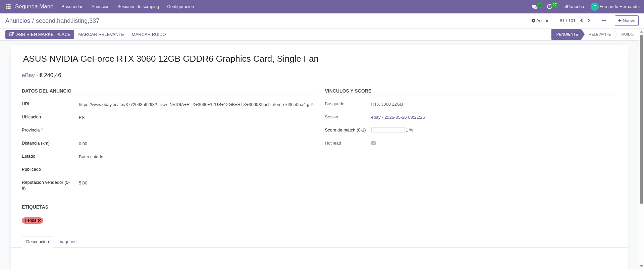Screen dimensions: 644x269
Task: Click the record pager 81 / 101
Action: tap(568, 20)
